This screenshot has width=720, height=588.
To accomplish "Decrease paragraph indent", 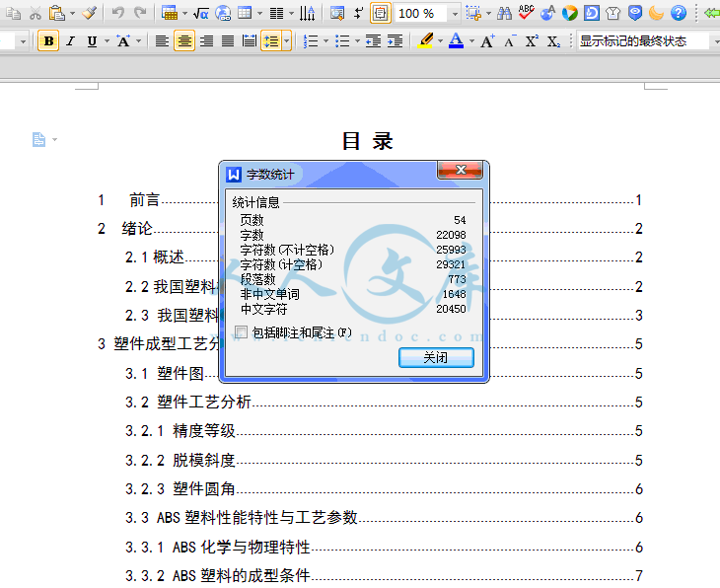I will (x=373, y=41).
